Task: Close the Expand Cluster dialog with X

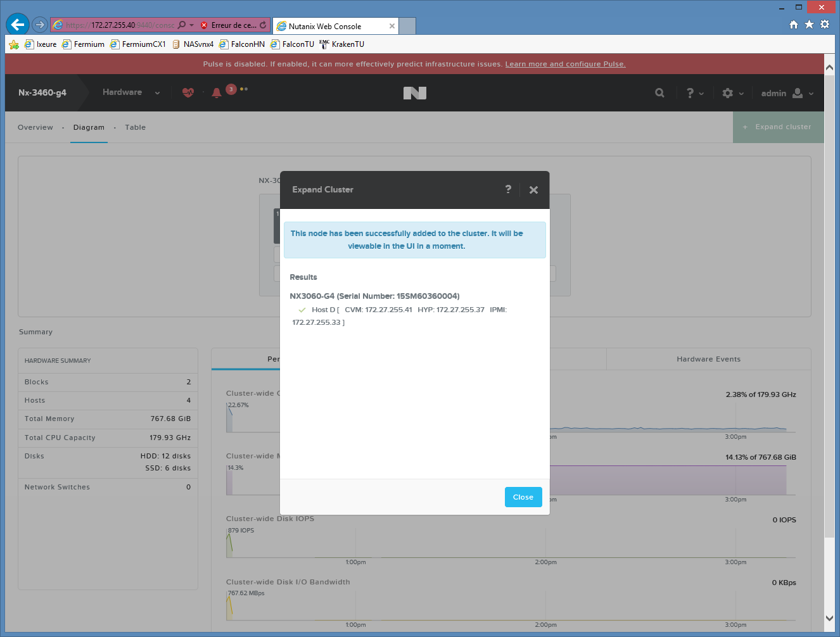Action: [533, 190]
